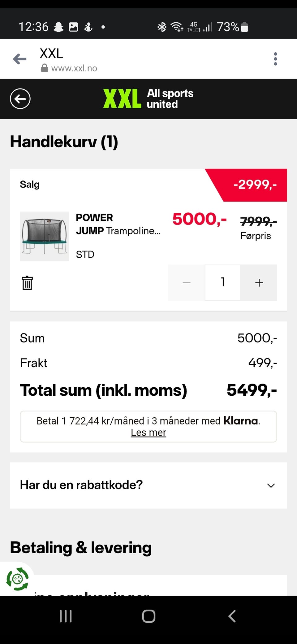297x644 pixels.
Task: Tap the Klarna monthly payment box
Action: click(x=148, y=421)
